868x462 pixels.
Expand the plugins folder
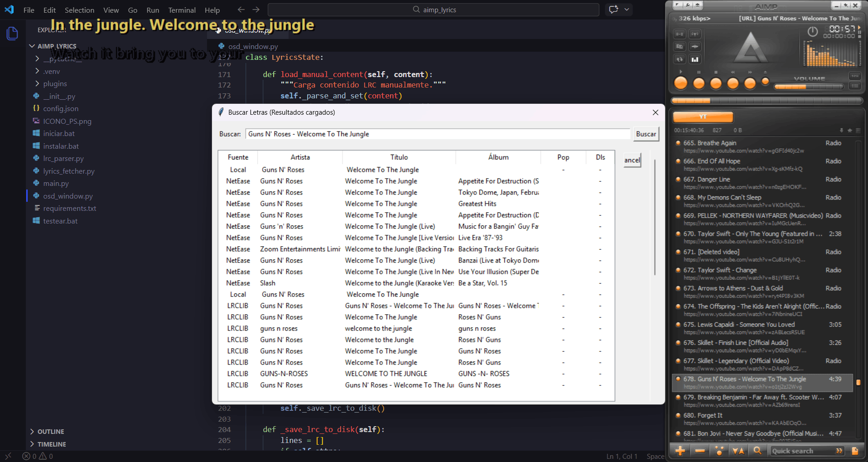(55, 84)
